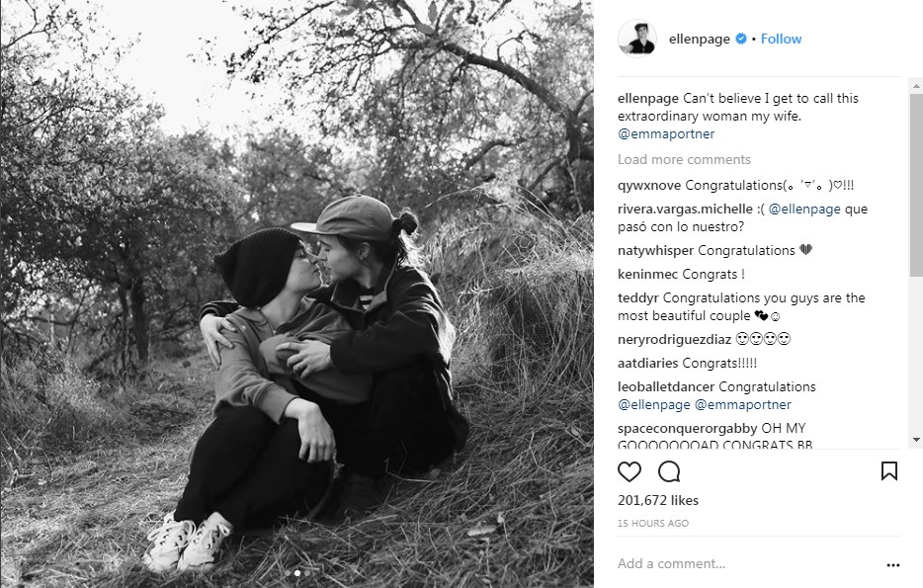Screen dimensions: 923x588
Task: Click the scrollbar down arrow in comments
Action: (x=916, y=440)
